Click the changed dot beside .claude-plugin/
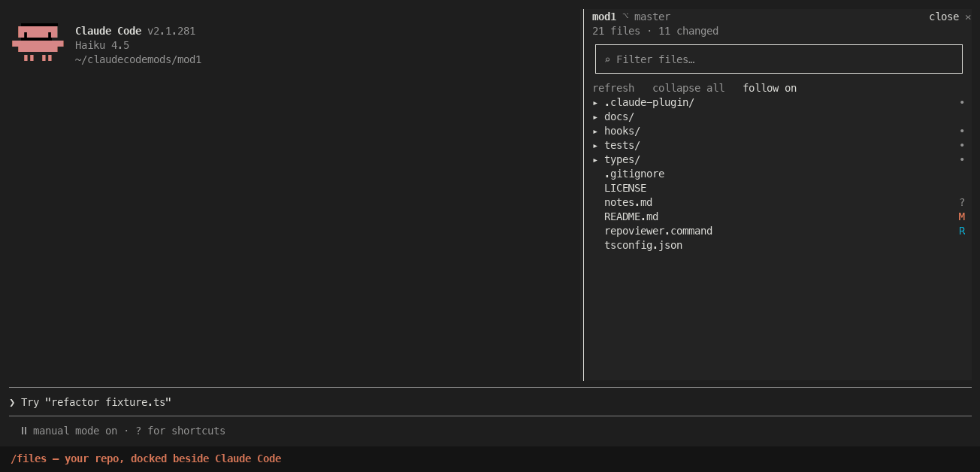This screenshot has width=980, height=472. [962, 102]
